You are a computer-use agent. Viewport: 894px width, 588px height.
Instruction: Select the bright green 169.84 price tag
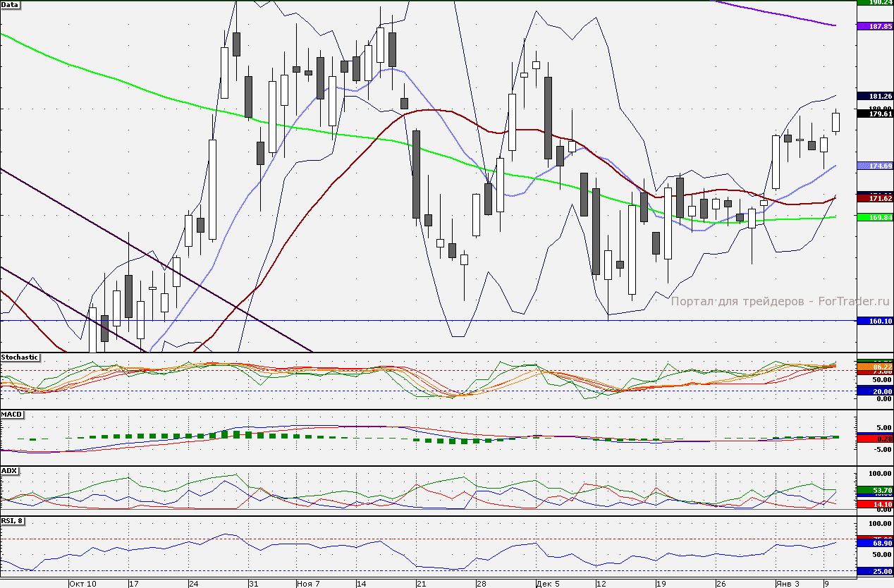(x=874, y=217)
